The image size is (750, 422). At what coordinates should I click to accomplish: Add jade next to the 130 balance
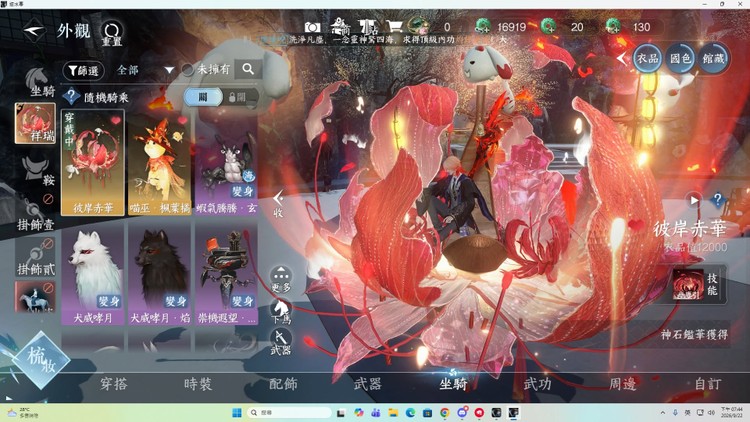[x=613, y=27]
